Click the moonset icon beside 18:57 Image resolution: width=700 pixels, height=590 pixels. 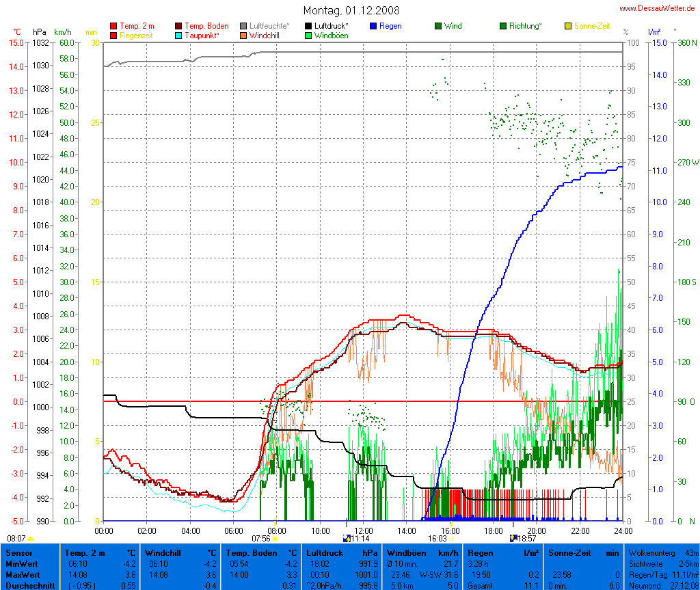point(513,539)
